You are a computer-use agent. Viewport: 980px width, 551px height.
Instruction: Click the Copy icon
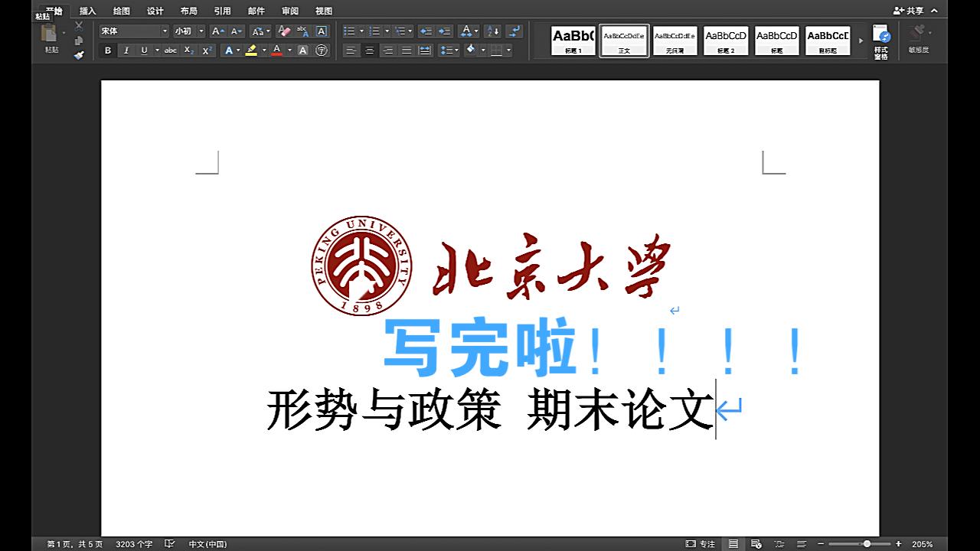(78, 41)
